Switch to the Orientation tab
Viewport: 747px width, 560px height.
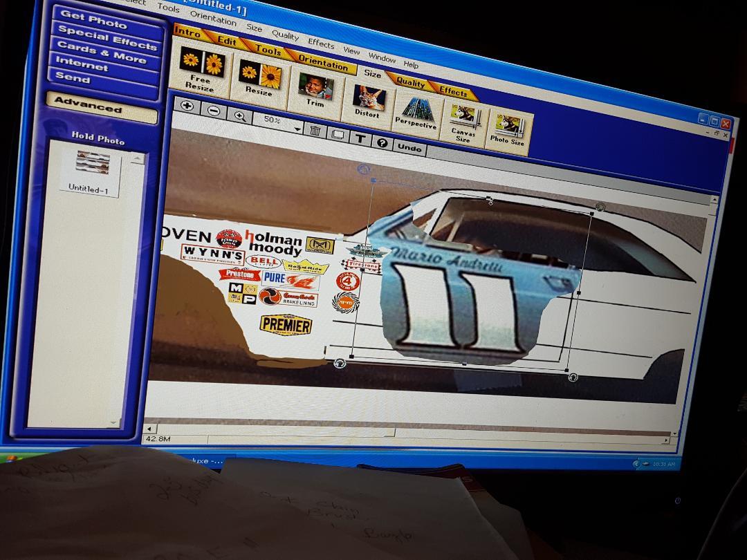tap(323, 62)
